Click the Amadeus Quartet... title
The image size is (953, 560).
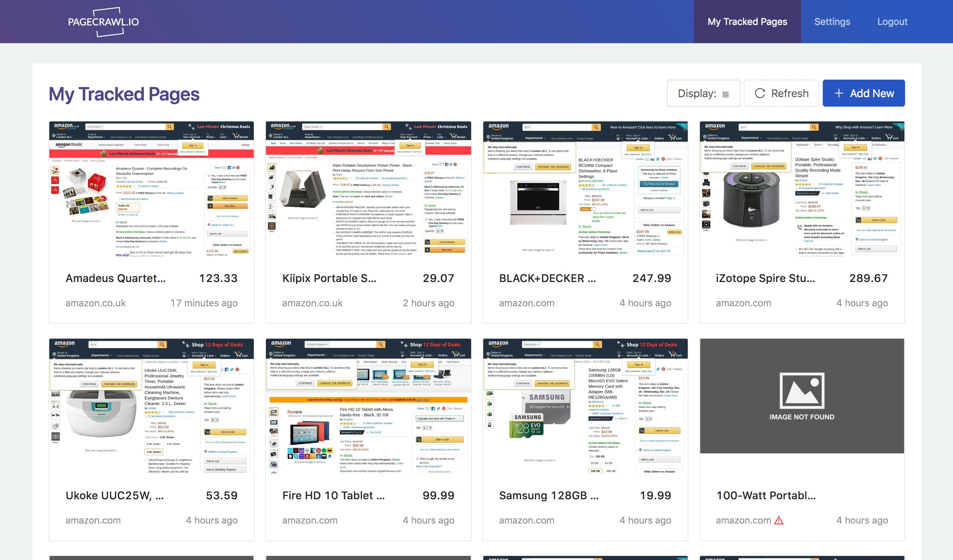[116, 278]
